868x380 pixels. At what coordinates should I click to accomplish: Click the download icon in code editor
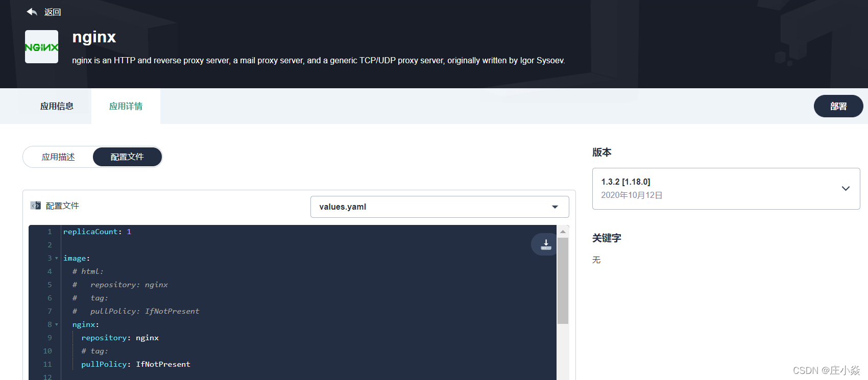pyautogui.click(x=546, y=244)
